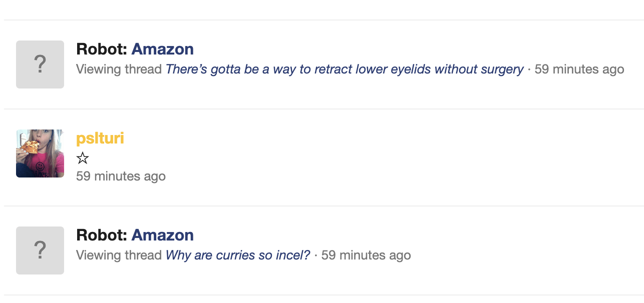Viewport: 644px width, 303px height.
Task: Click the star icon under pslturi
Action: pos(83,159)
